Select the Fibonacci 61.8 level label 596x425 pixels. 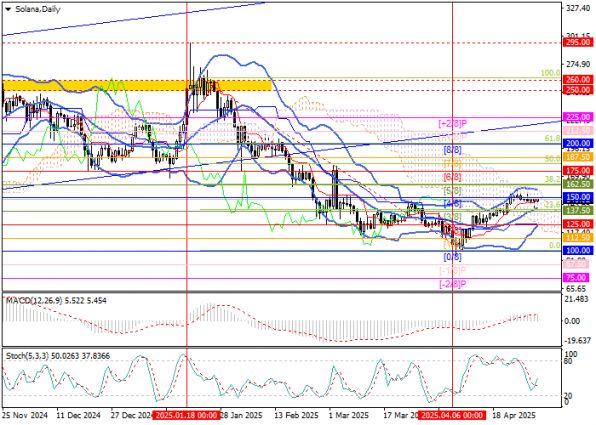552,139
